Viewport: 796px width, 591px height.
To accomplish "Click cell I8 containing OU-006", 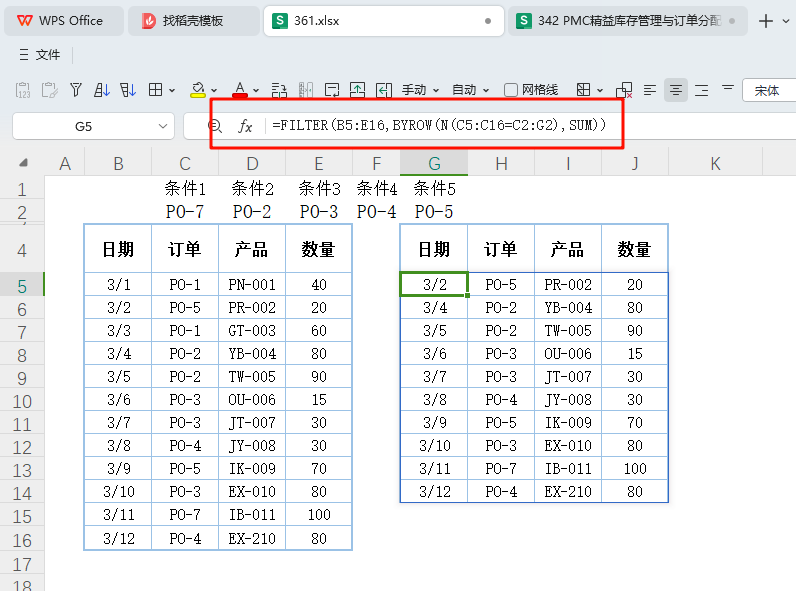I will click(x=568, y=353).
